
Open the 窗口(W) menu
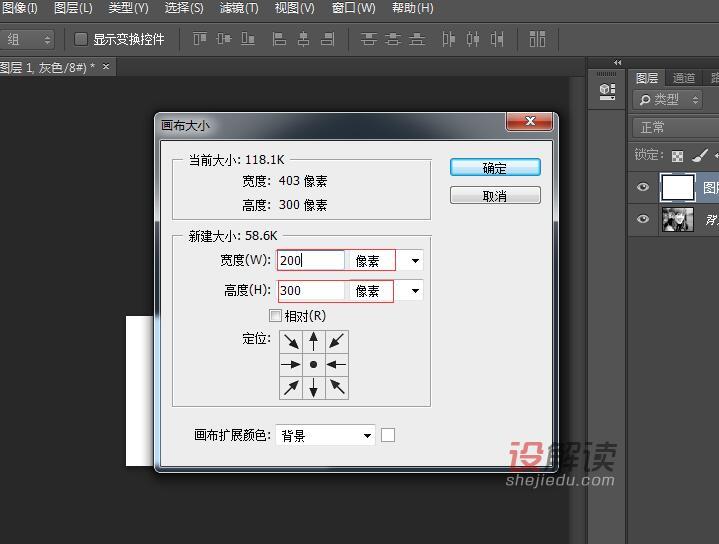pyautogui.click(x=354, y=8)
